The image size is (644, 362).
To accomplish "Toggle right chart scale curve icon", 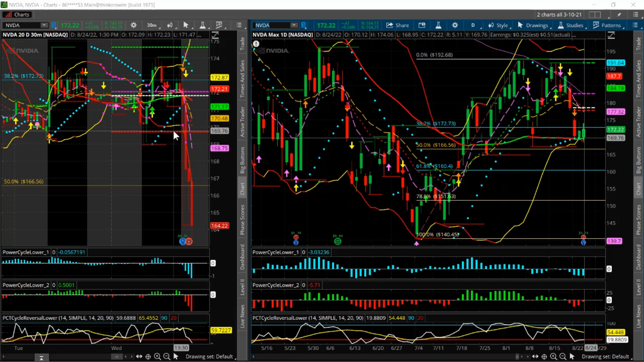I will pos(611,35).
